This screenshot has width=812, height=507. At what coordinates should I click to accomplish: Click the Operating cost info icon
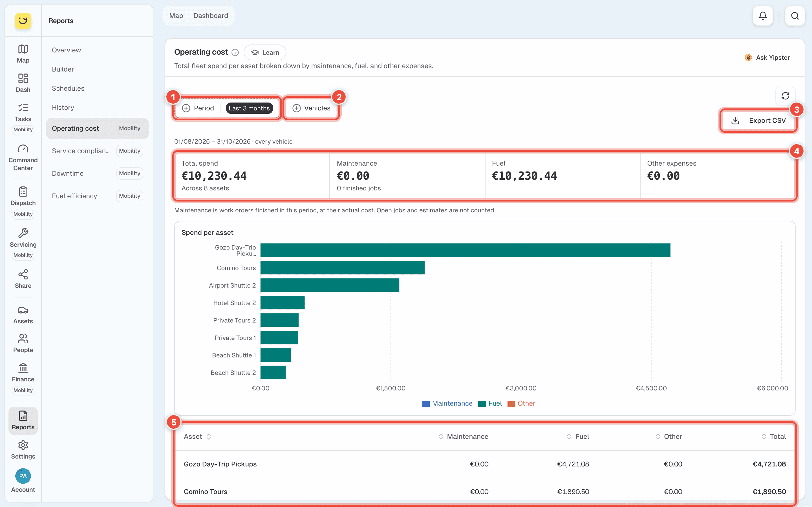pos(235,52)
